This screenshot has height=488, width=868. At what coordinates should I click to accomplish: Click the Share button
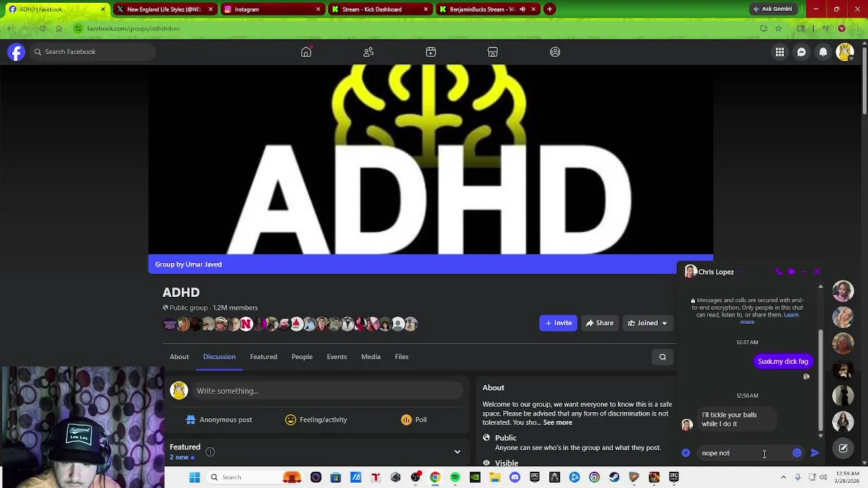pyautogui.click(x=599, y=323)
